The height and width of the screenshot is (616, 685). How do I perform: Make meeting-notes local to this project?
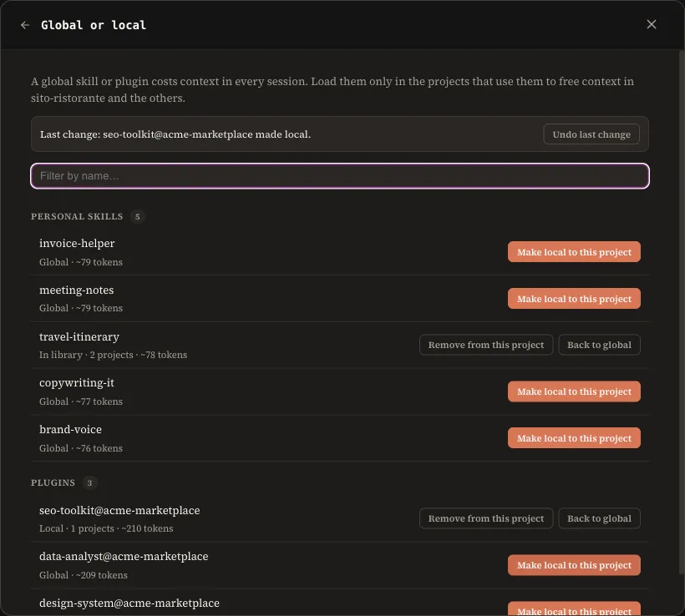coord(574,299)
